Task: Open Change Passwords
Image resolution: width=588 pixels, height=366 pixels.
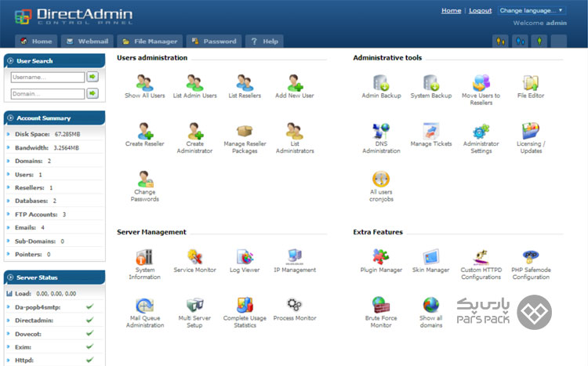Action: [x=145, y=187]
